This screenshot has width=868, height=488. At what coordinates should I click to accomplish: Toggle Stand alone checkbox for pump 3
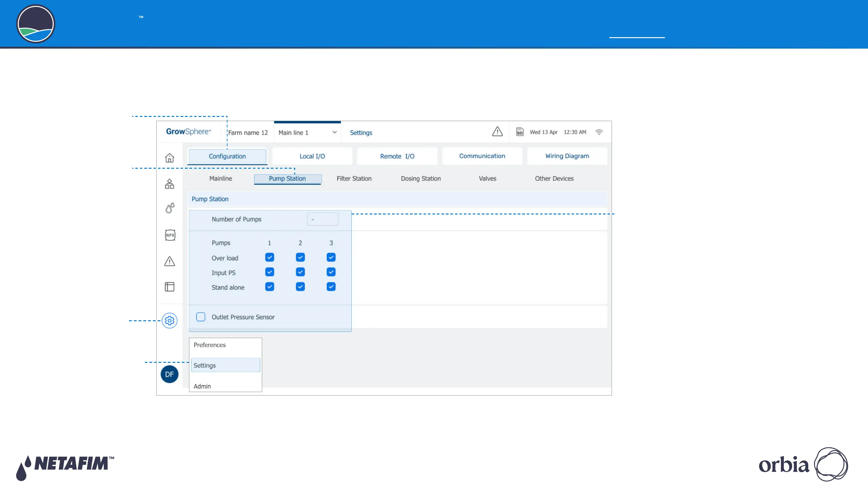pyautogui.click(x=331, y=287)
